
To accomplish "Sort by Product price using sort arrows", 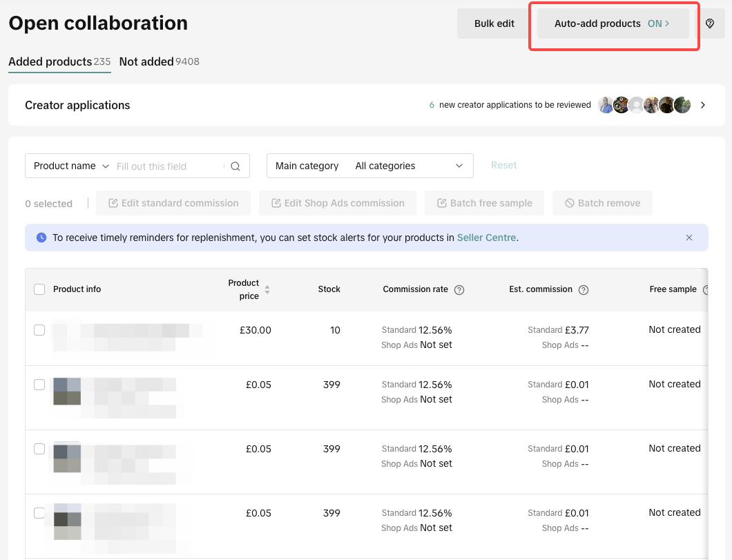I will pos(267,290).
